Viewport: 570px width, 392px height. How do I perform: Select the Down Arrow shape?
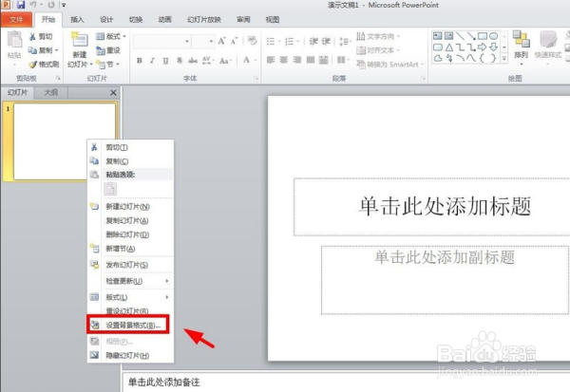pyautogui.click(x=493, y=47)
